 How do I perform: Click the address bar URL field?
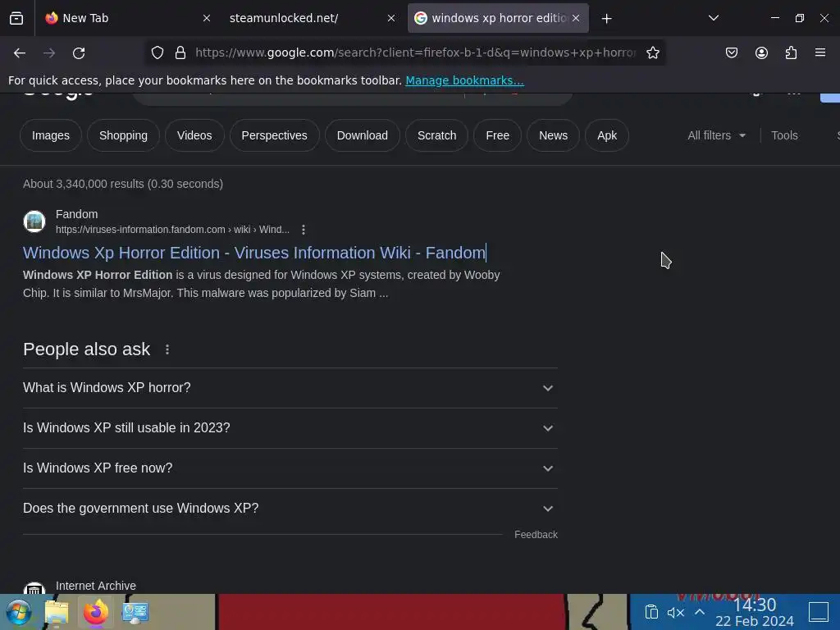click(415, 52)
